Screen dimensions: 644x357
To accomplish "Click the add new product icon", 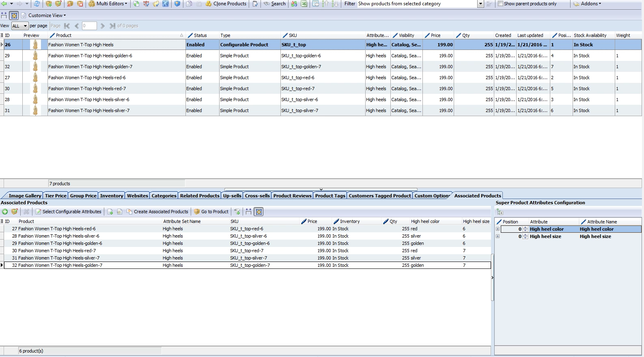I will pos(49,4).
